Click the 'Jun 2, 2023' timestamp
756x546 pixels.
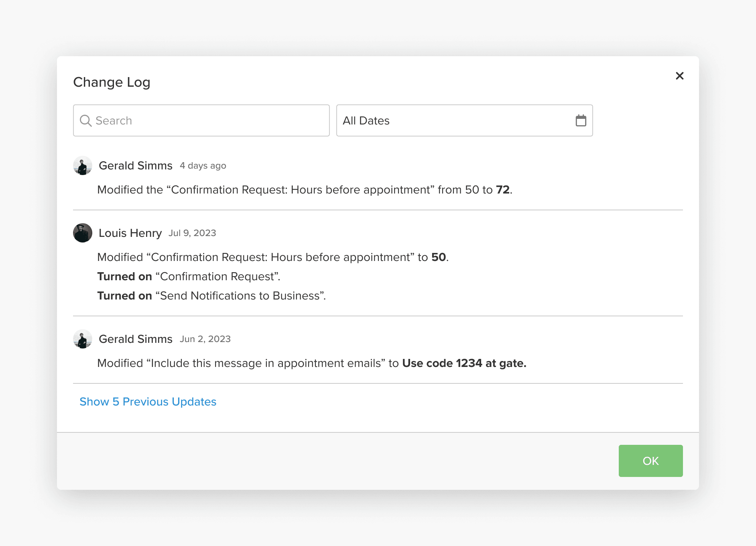click(205, 339)
